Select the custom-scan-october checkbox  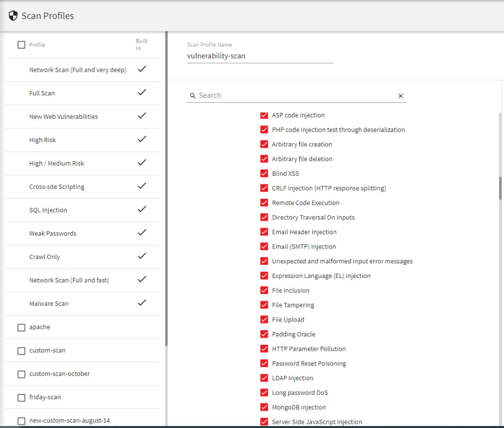click(x=21, y=373)
